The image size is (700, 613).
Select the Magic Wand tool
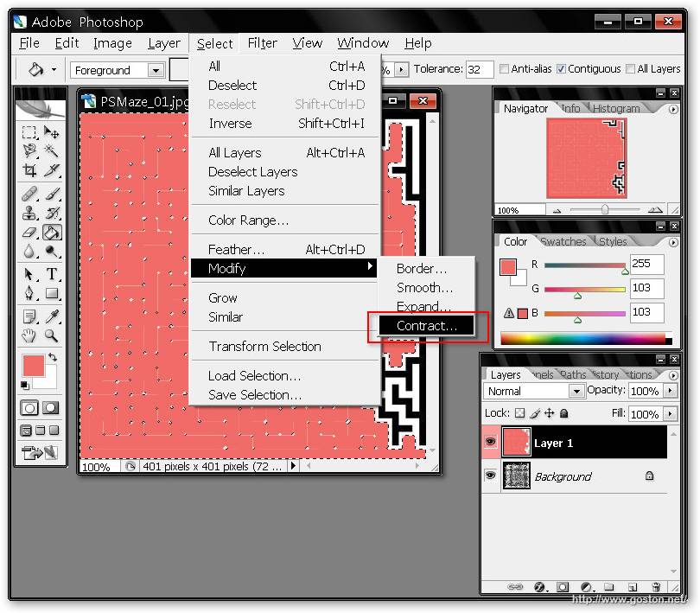point(52,151)
